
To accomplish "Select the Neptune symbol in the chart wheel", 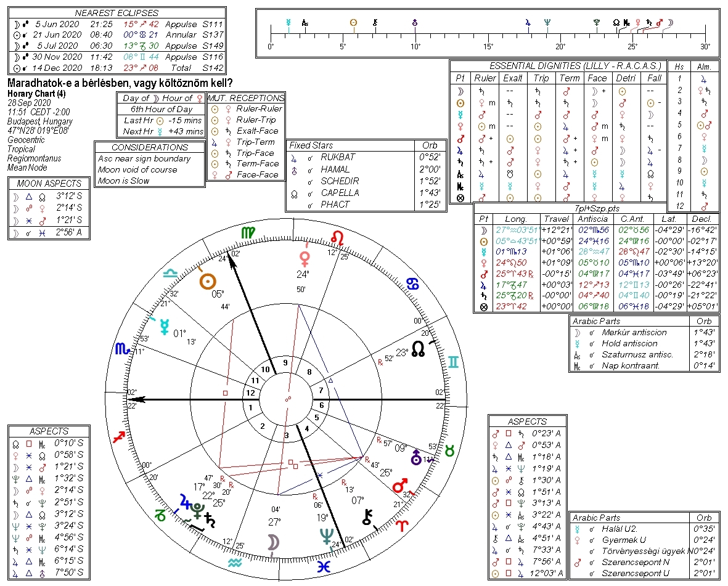I will click(327, 536).
